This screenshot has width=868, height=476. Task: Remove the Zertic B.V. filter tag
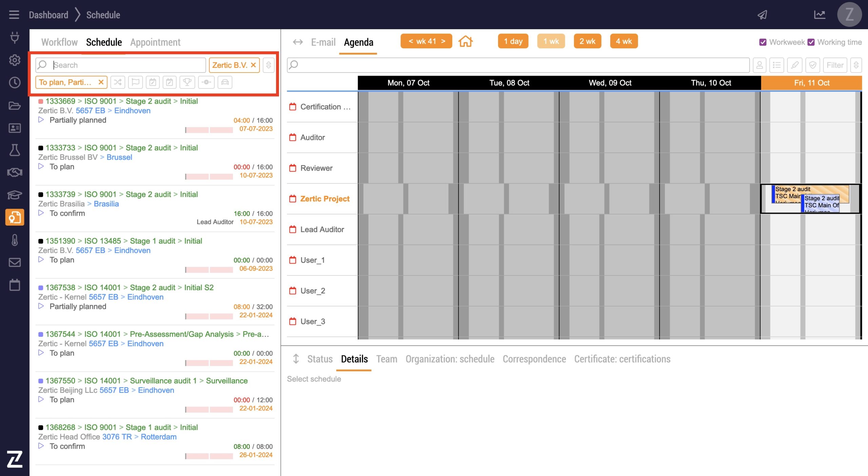tap(253, 65)
